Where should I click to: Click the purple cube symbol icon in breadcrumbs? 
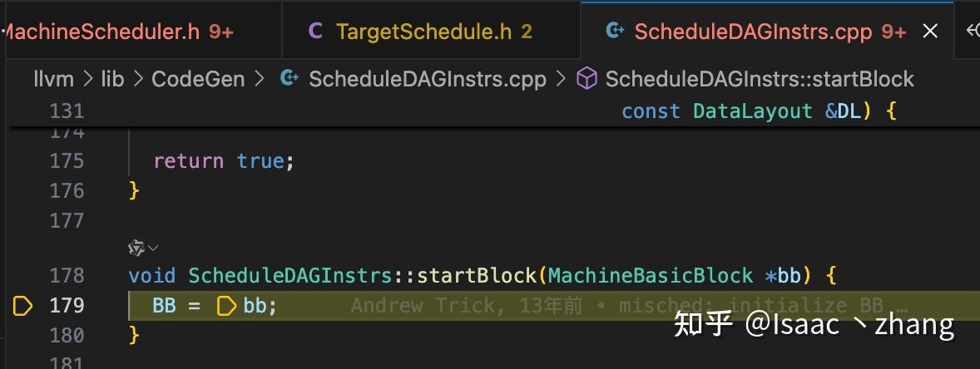tap(587, 79)
